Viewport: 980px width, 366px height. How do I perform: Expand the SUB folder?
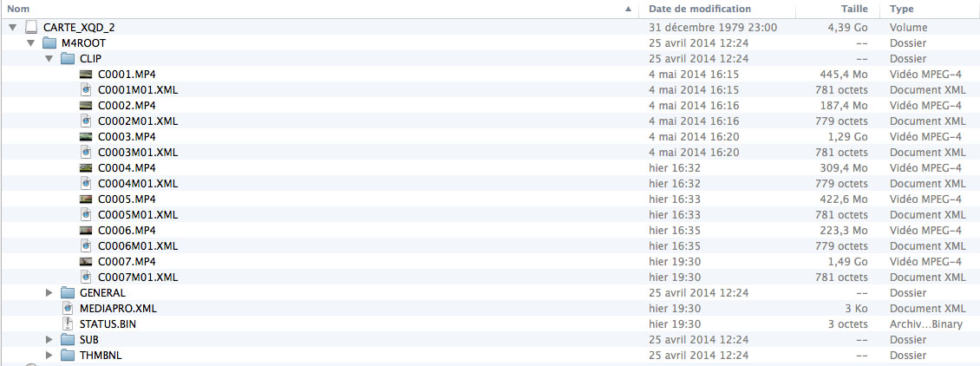click(49, 339)
